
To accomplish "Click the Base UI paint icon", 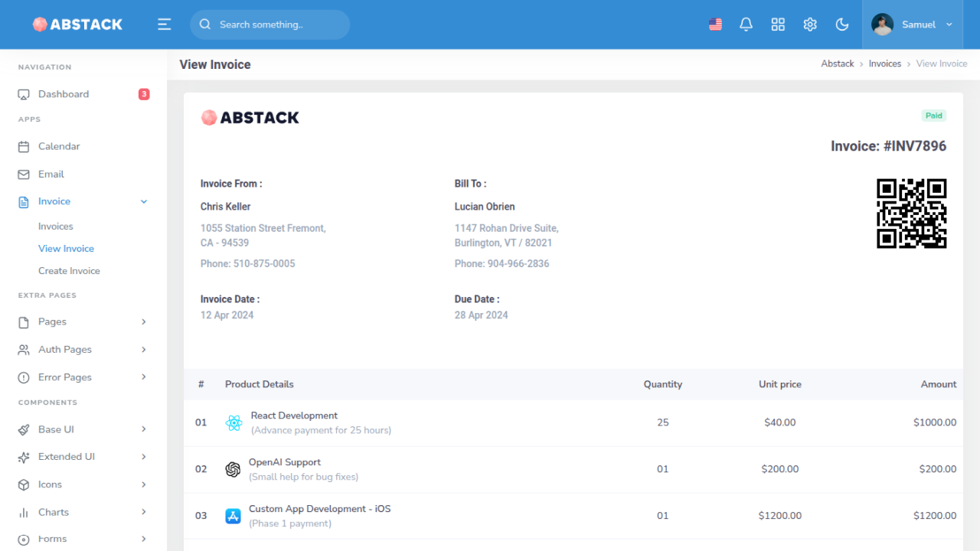I will pos(24,429).
